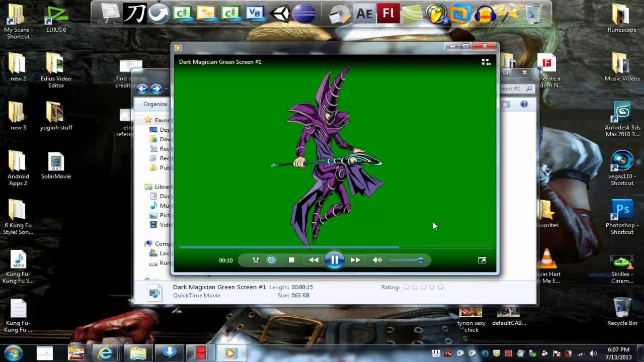Seek on the video progress bar
This screenshot has width=644, height=362.
pyautogui.click(x=335, y=247)
